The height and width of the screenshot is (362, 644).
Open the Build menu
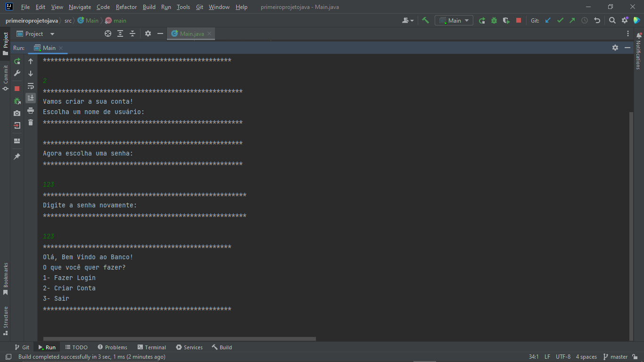coord(149,7)
